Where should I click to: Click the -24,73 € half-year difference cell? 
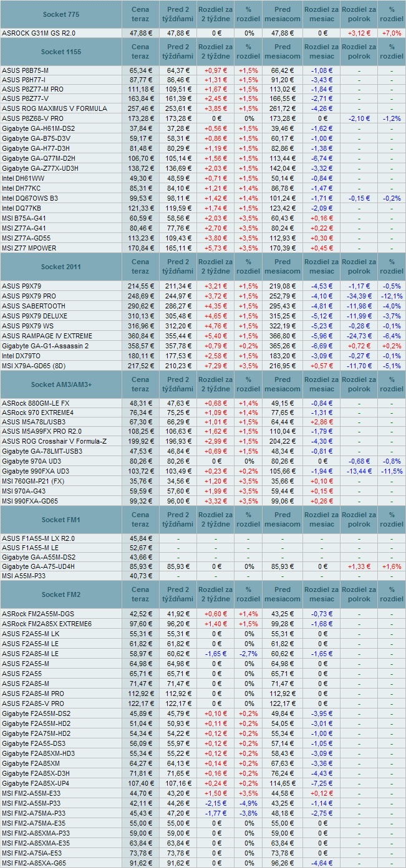tap(359, 336)
